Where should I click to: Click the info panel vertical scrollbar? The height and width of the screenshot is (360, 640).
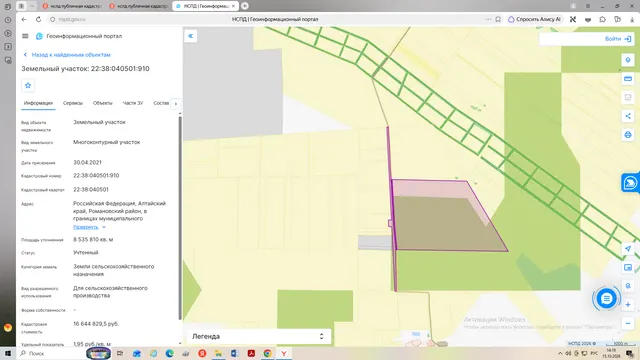click(180, 218)
